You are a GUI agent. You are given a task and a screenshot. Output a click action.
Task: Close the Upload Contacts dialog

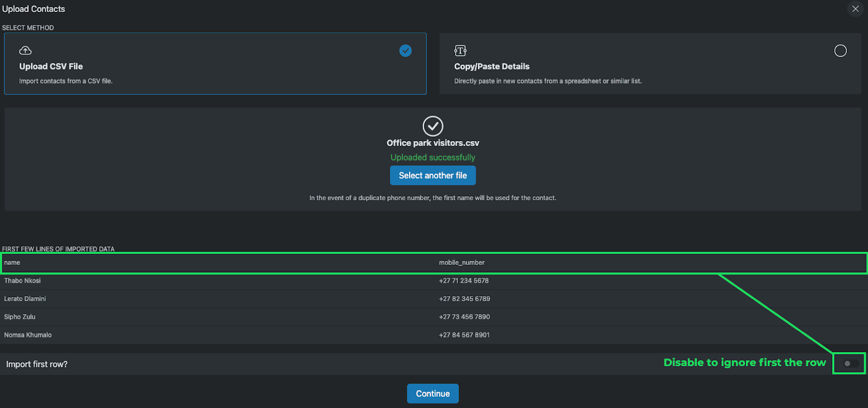pos(855,9)
